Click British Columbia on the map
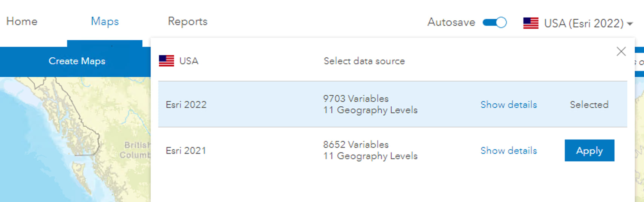Screen dimensions: 644x202 pos(136,150)
